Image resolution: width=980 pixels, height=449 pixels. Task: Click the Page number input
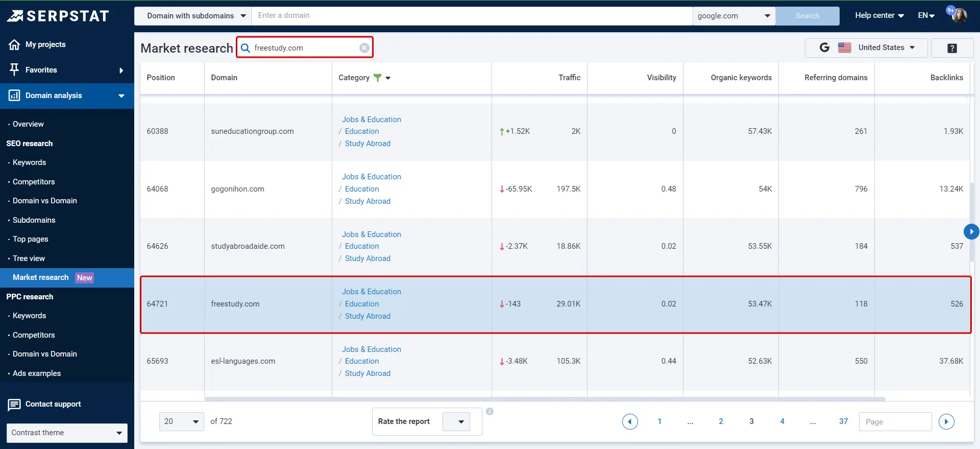[x=895, y=421]
